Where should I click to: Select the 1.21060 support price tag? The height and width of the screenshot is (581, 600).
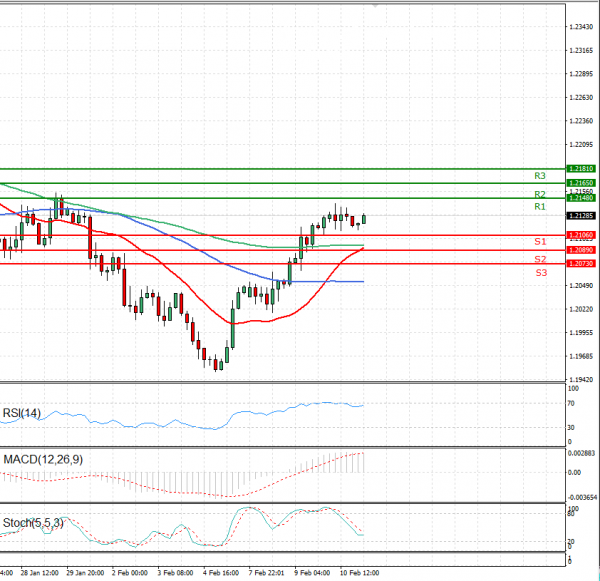(x=581, y=235)
